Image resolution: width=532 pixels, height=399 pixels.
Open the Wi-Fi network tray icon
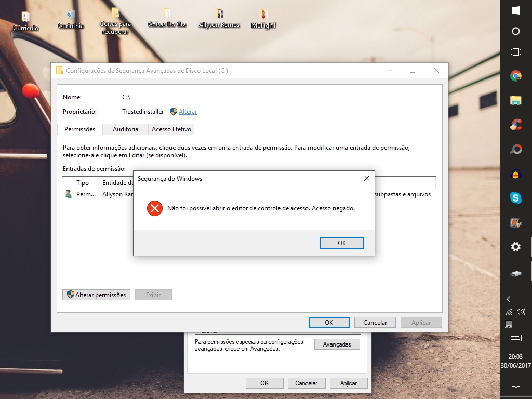[x=509, y=312]
